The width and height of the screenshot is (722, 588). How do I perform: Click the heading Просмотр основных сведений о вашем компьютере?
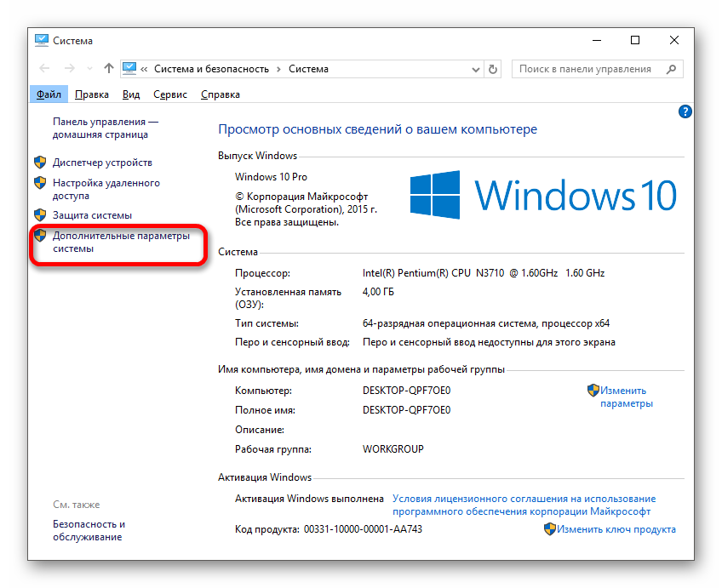click(377, 129)
